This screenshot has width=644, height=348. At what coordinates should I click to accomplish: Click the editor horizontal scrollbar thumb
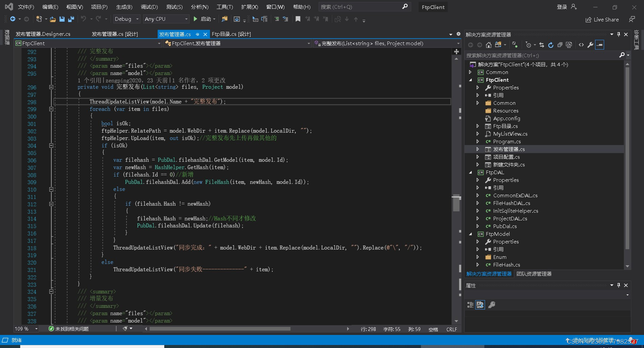pos(220,329)
